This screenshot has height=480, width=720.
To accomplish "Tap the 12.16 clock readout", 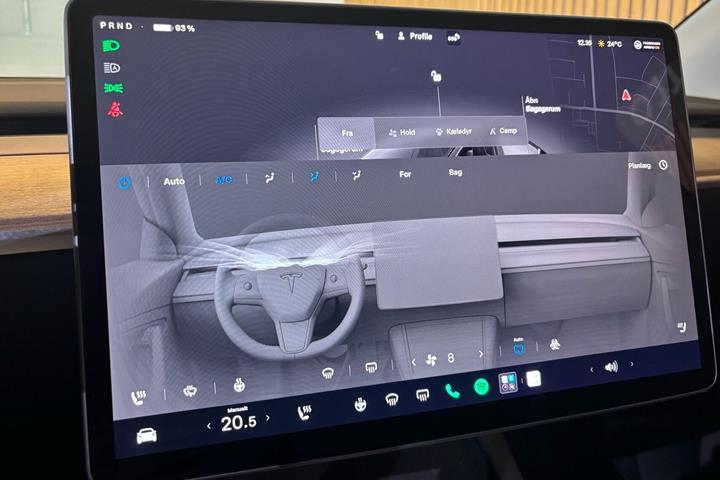I will tap(584, 43).
